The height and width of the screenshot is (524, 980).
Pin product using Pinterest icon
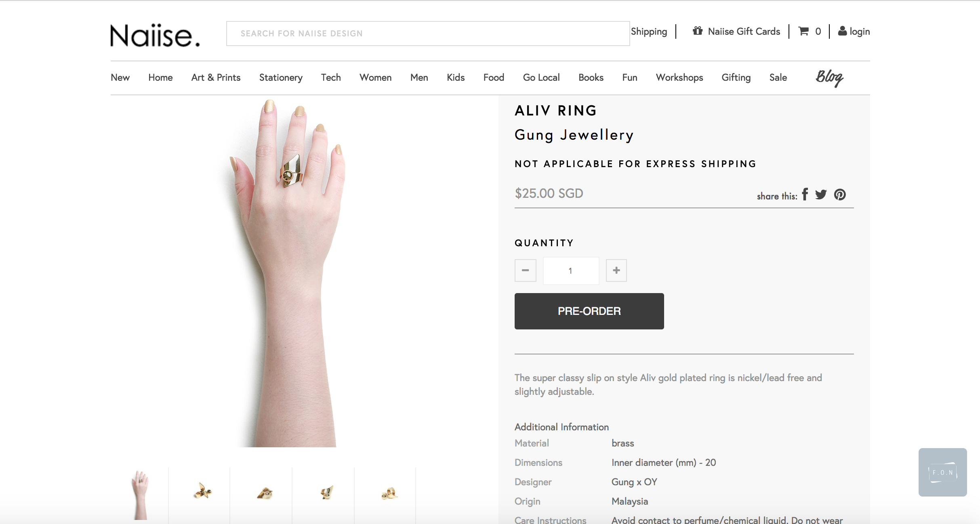[x=840, y=195]
